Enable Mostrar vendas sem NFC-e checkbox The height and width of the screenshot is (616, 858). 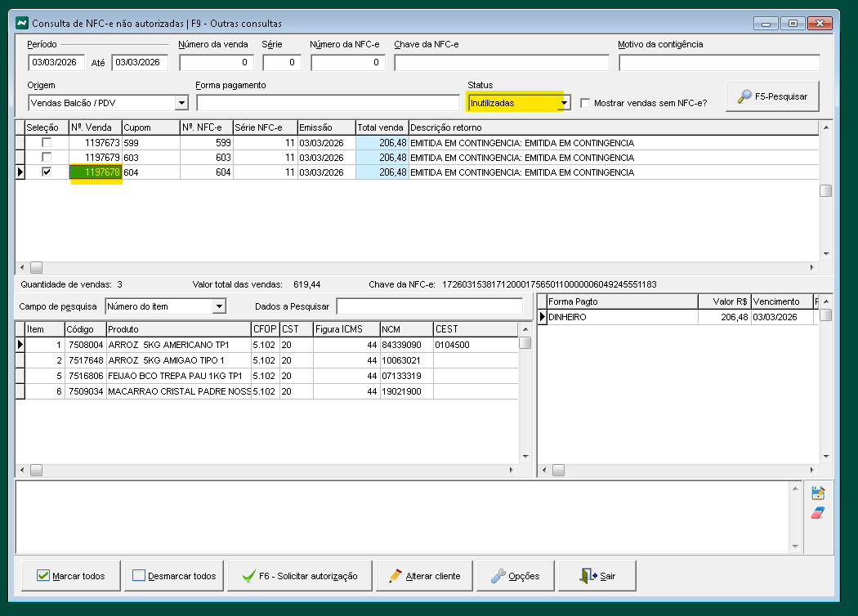click(x=585, y=103)
